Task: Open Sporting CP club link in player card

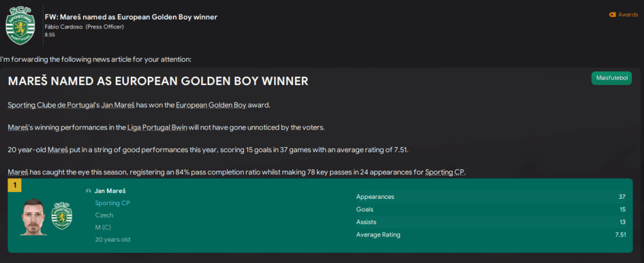Action: tap(113, 203)
